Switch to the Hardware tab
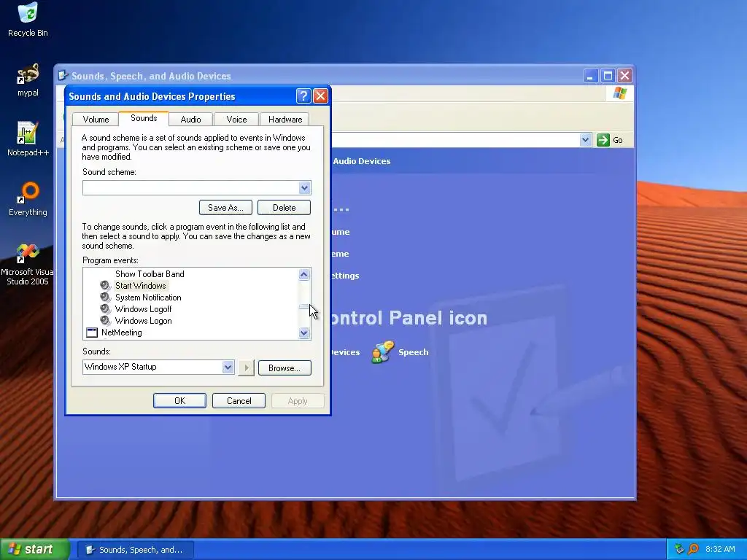The height and width of the screenshot is (560, 747). (285, 120)
